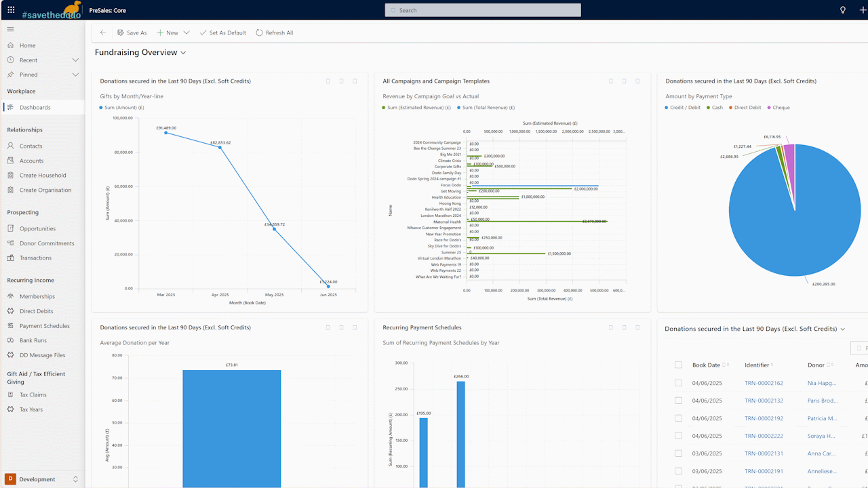
Task: Click the Cheque legend swatch
Action: tap(769, 108)
